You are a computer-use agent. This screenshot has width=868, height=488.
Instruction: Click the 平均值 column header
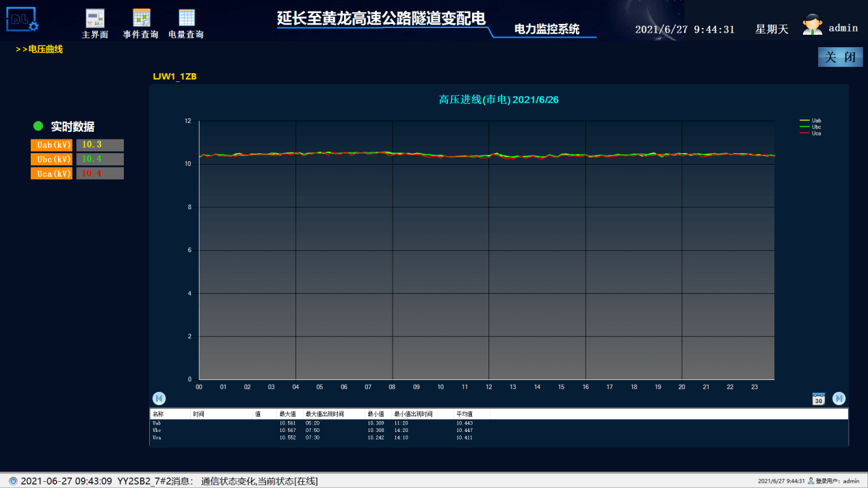pyautogui.click(x=472, y=414)
